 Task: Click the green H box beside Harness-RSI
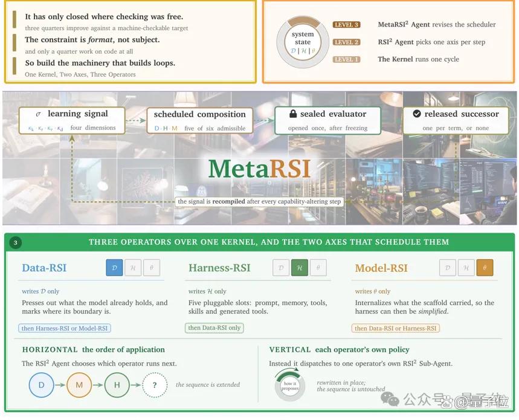[x=300, y=268]
